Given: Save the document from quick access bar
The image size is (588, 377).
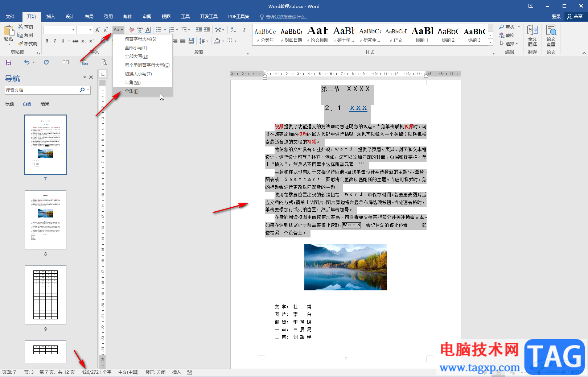Looking at the screenshot, I should click(x=9, y=62).
